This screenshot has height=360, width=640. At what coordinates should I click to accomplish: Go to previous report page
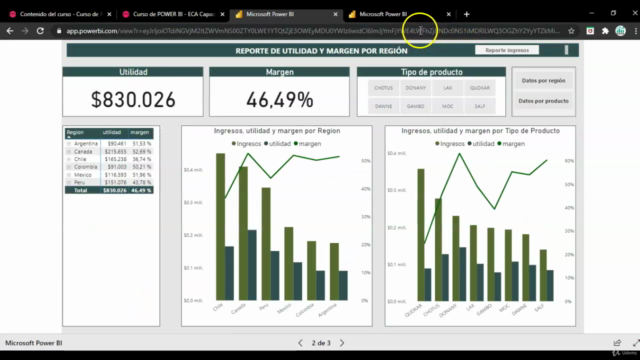[300, 343]
